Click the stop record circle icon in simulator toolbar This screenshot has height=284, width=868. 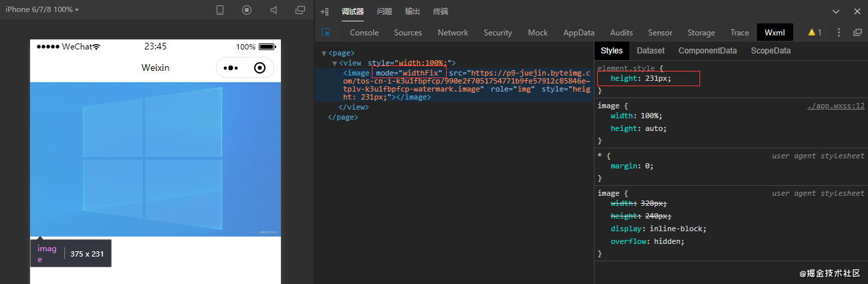coord(247,10)
